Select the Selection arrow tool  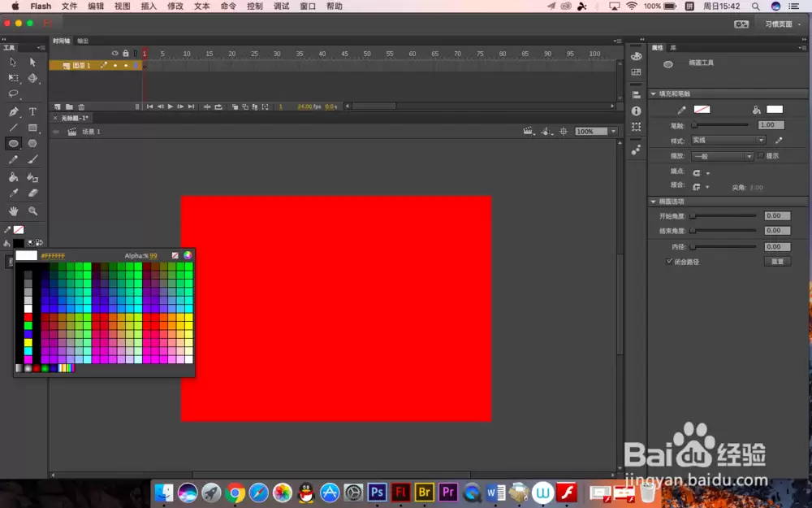pyautogui.click(x=14, y=63)
